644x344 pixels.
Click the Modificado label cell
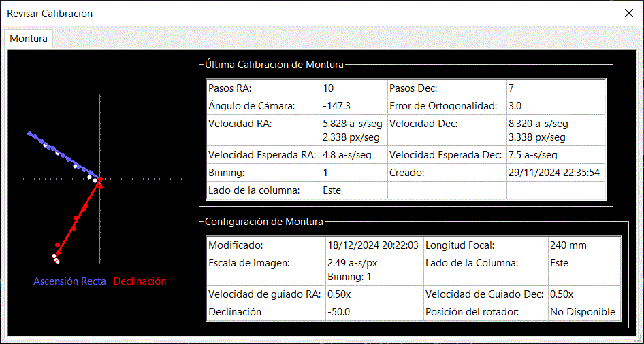click(265, 245)
